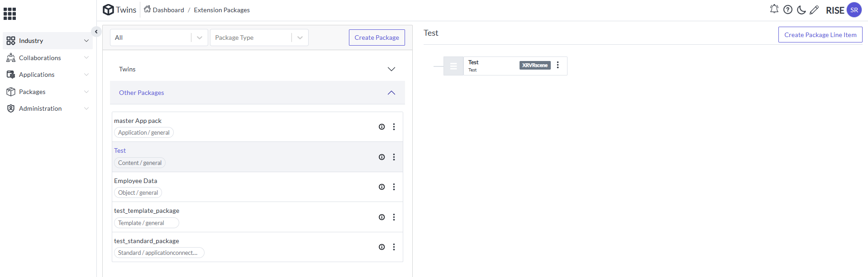Click the Dashboard home icon
Screen dimensions: 868x277
[148, 9]
